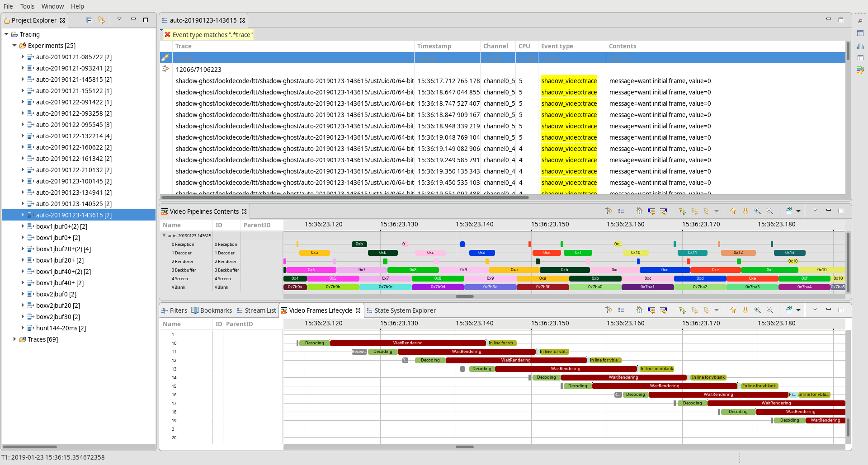Toggle Link with Editor in Project Explorer
Screen dimensions: 868x465
(101, 20)
